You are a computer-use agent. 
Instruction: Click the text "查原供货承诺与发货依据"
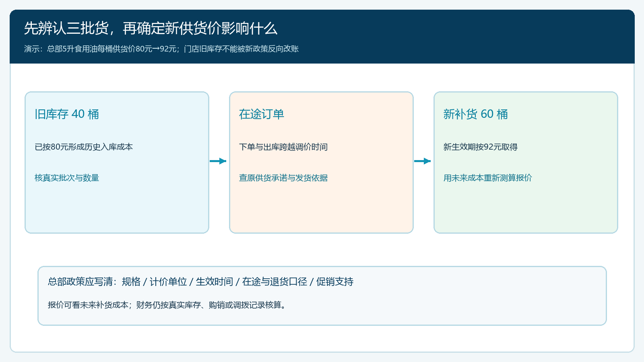point(283,178)
